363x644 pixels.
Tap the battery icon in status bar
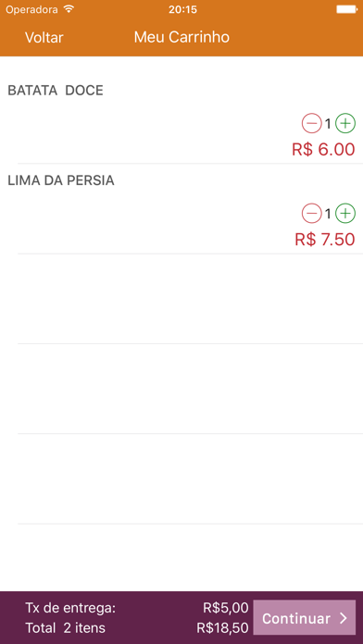[x=346, y=9]
